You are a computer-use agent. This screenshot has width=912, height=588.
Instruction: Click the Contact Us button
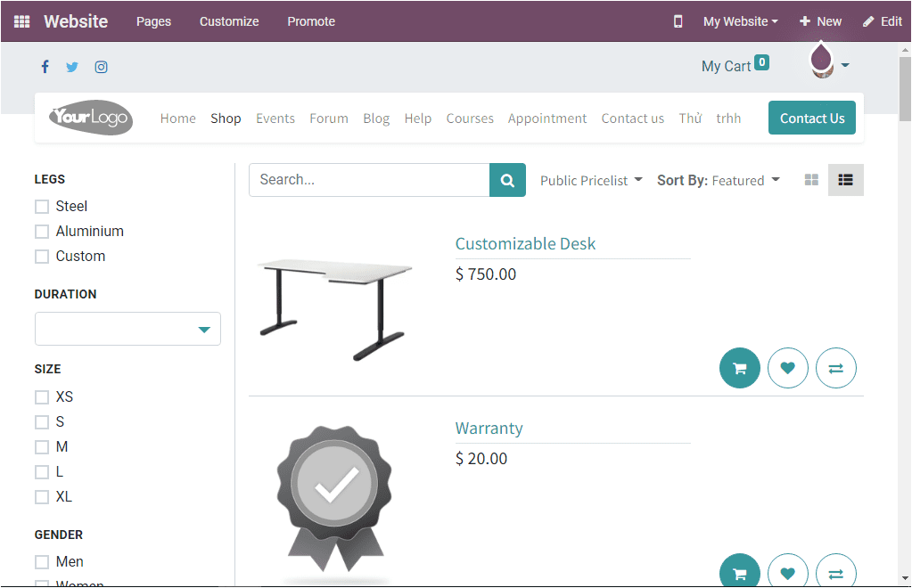pyautogui.click(x=811, y=117)
